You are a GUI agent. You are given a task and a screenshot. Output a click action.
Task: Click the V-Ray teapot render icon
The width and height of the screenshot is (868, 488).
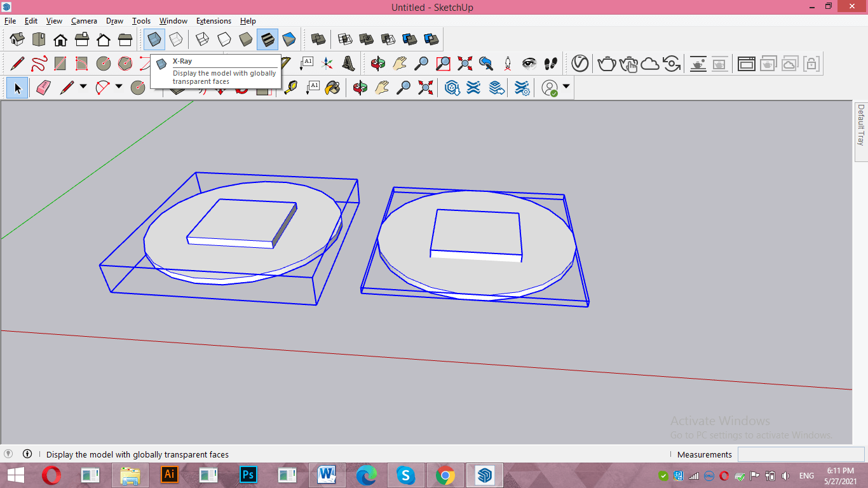(607, 64)
